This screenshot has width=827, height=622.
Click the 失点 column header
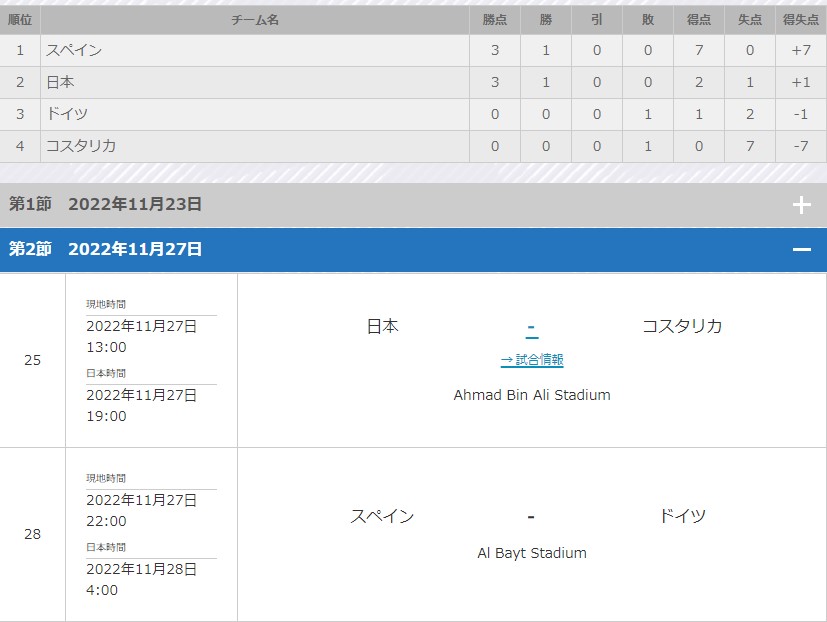point(749,20)
